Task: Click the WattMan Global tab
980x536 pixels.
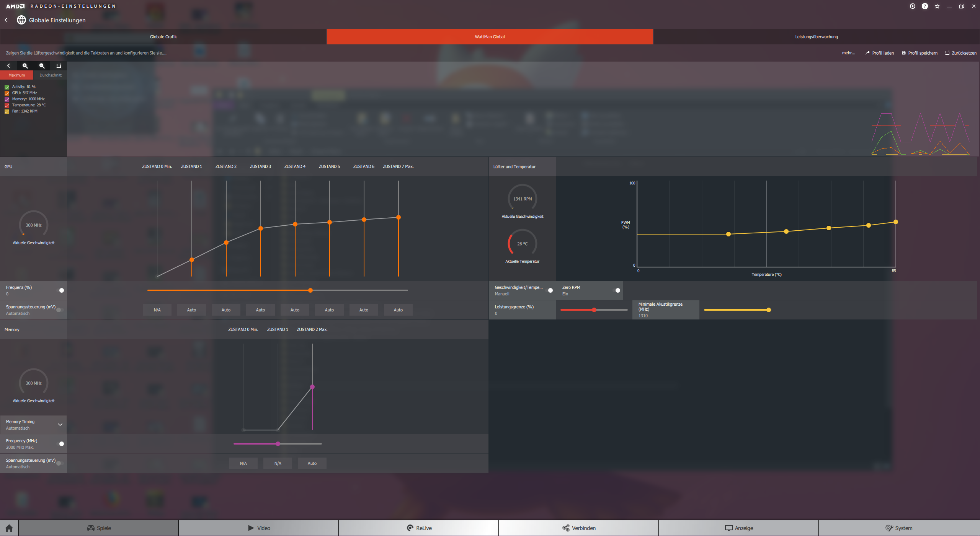Action: [x=489, y=36]
